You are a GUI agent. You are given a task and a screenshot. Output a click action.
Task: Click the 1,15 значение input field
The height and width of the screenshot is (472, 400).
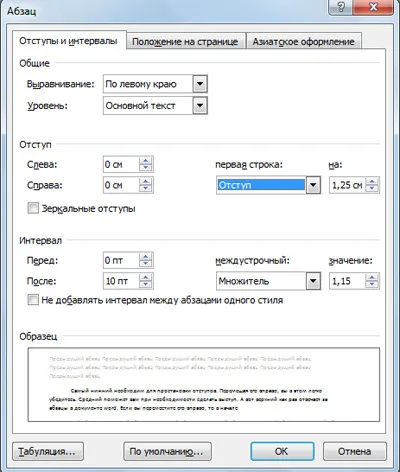tap(347, 281)
